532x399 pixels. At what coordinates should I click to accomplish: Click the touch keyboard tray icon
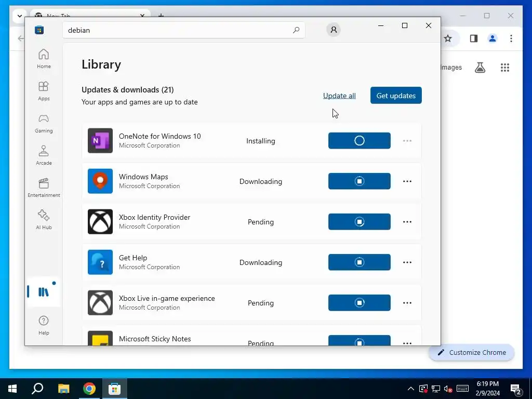click(462, 389)
